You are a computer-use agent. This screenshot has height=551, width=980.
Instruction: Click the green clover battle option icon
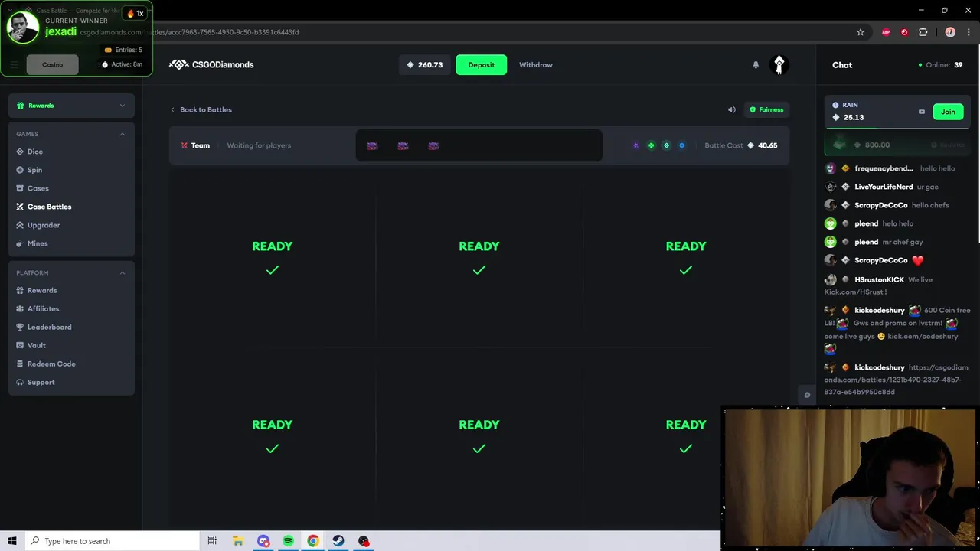(x=652, y=145)
